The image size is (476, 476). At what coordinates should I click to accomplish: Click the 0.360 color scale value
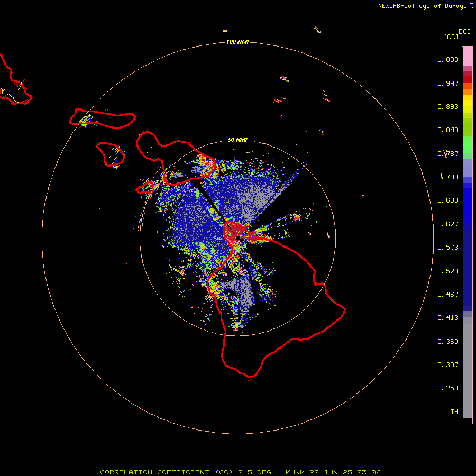click(x=448, y=342)
